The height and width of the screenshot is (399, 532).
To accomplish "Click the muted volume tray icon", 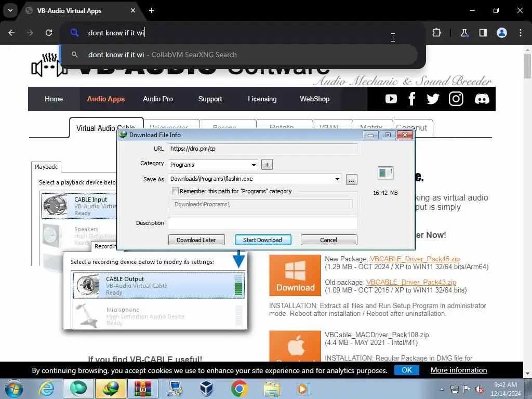I will [480, 390].
